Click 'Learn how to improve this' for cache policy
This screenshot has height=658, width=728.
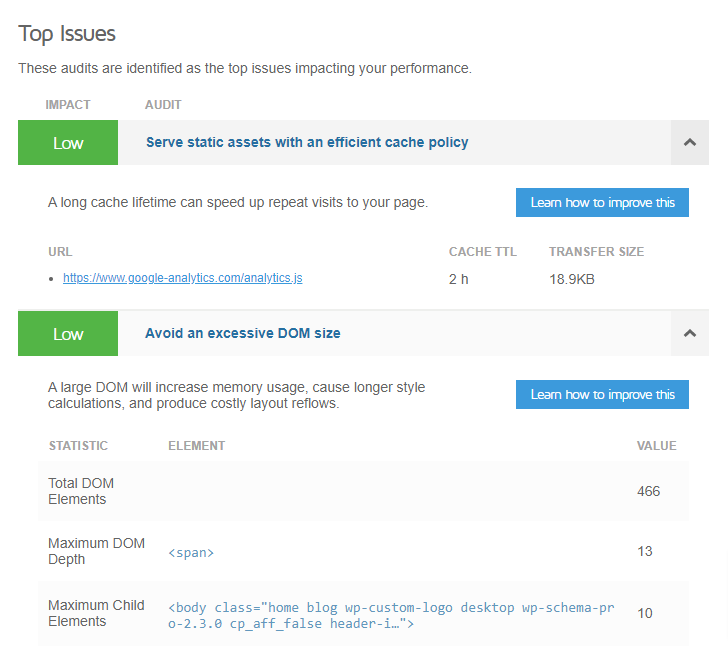(602, 203)
